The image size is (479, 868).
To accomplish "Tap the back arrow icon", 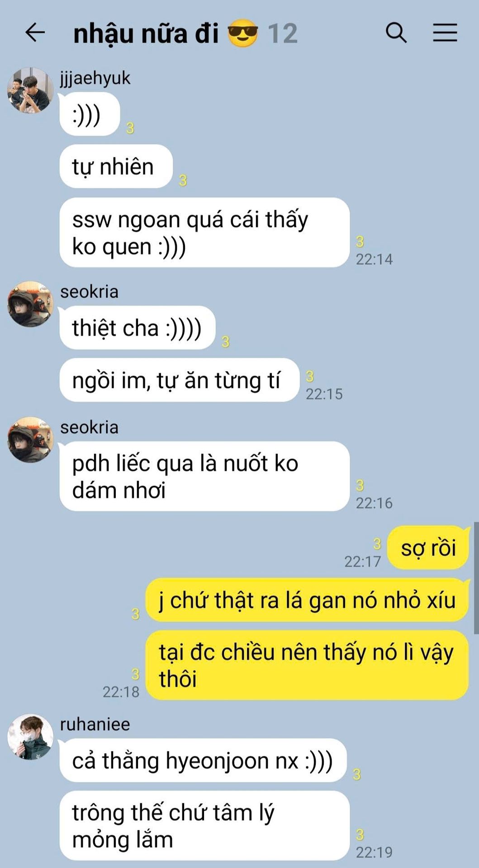I will [35, 33].
